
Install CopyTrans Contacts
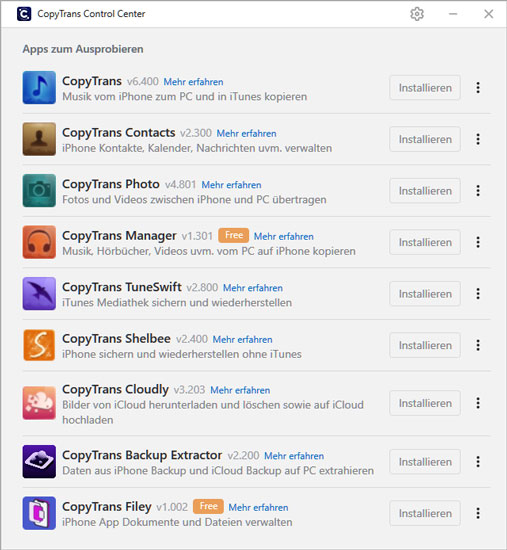point(425,139)
